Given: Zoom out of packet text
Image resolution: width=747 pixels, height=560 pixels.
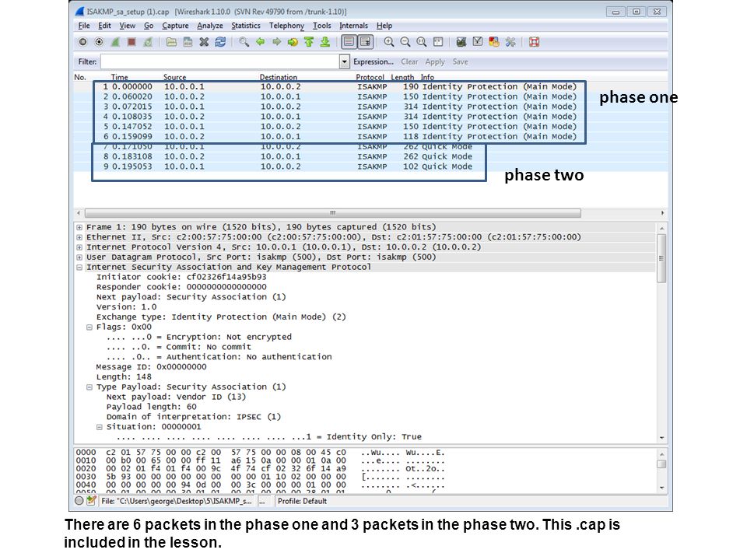Looking at the screenshot, I should click(405, 42).
